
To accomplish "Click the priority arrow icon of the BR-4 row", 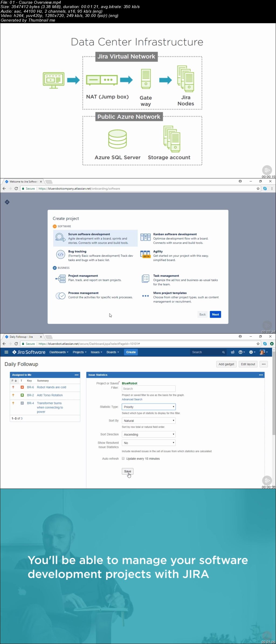I will click(x=13, y=403).
